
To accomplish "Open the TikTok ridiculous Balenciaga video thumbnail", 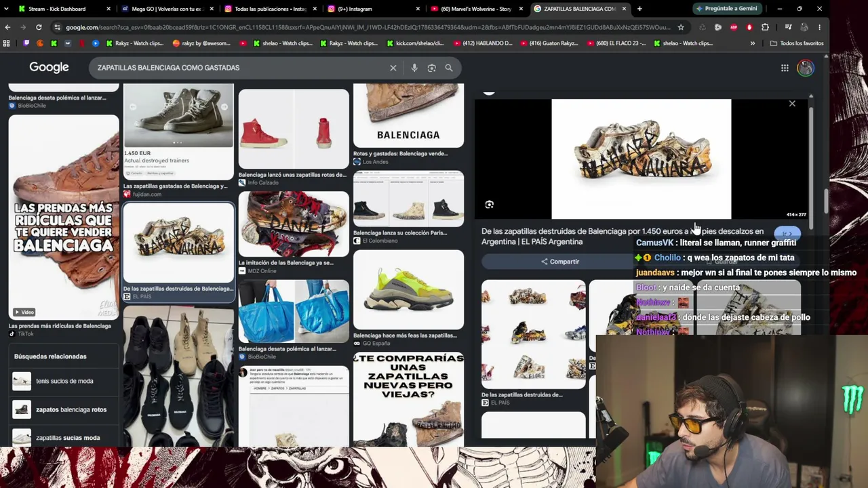I will coord(64,217).
